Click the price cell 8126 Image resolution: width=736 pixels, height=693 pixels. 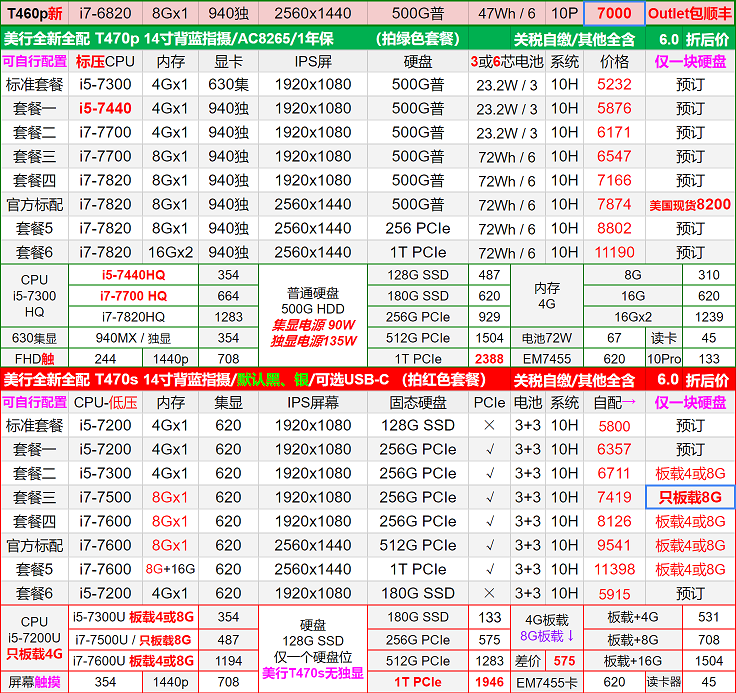click(x=614, y=521)
